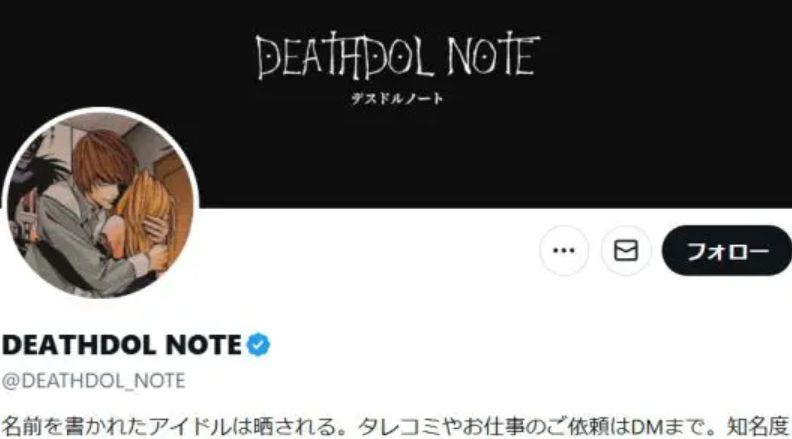792x439 pixels.
Task: Click the bold DEATHDOL NOTE display name
Action: click(122, 345)
